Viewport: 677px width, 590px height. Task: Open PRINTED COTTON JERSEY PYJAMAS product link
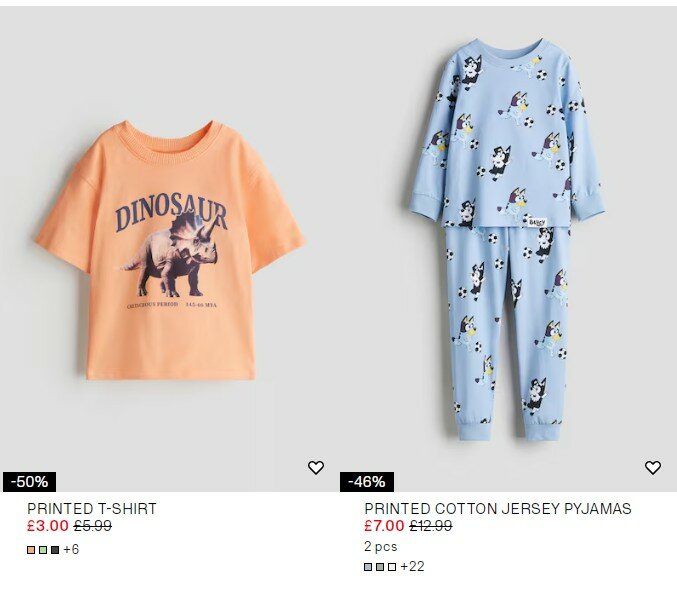498,509
